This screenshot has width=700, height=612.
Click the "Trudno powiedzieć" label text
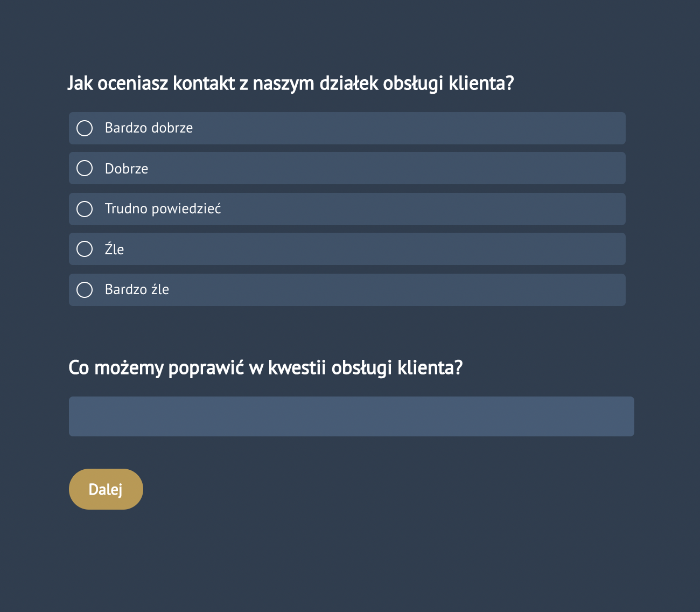[x=163, y=209]
